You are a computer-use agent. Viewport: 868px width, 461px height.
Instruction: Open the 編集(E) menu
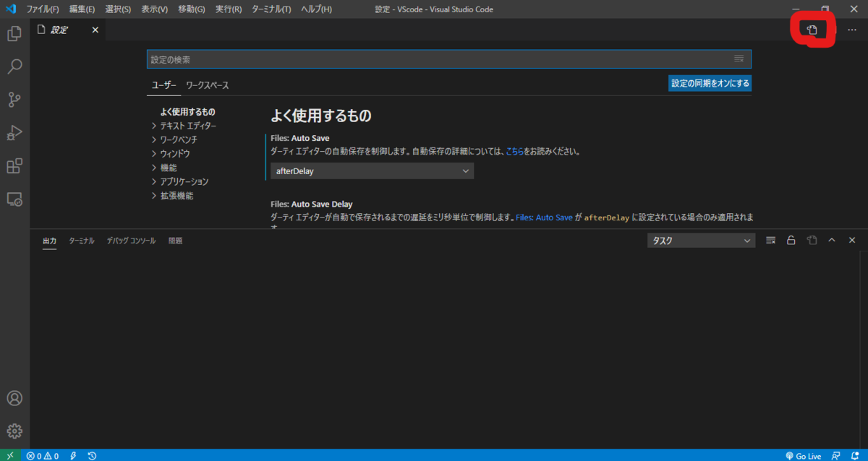coord(82,9)
